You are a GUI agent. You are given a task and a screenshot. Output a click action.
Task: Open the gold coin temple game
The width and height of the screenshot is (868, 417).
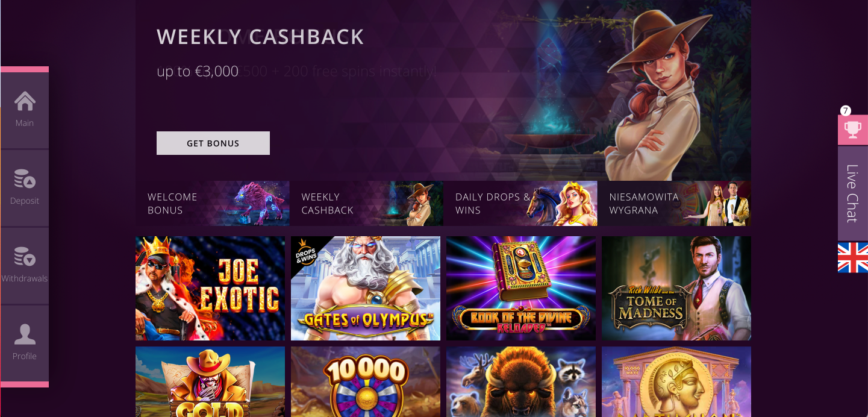point(676,382)
